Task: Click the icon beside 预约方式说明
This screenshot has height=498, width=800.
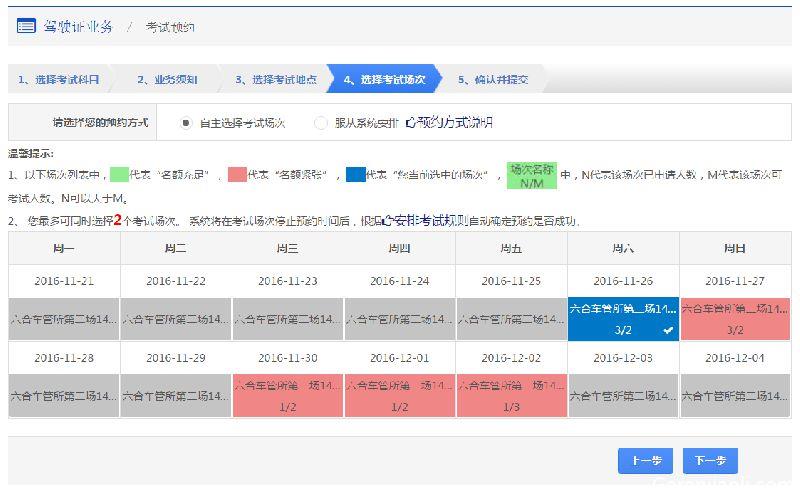Action: pyautogui.click(x=410, y=123)
